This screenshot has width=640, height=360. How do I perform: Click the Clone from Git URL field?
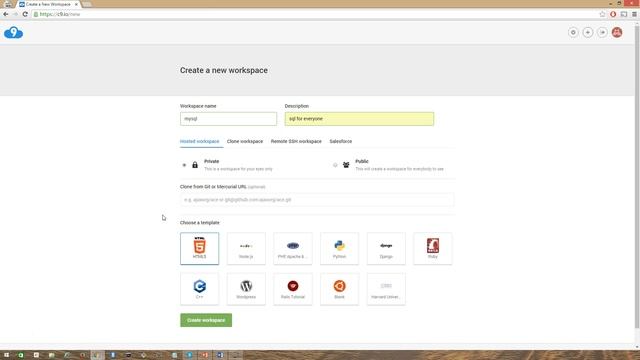tap(317, 200)
